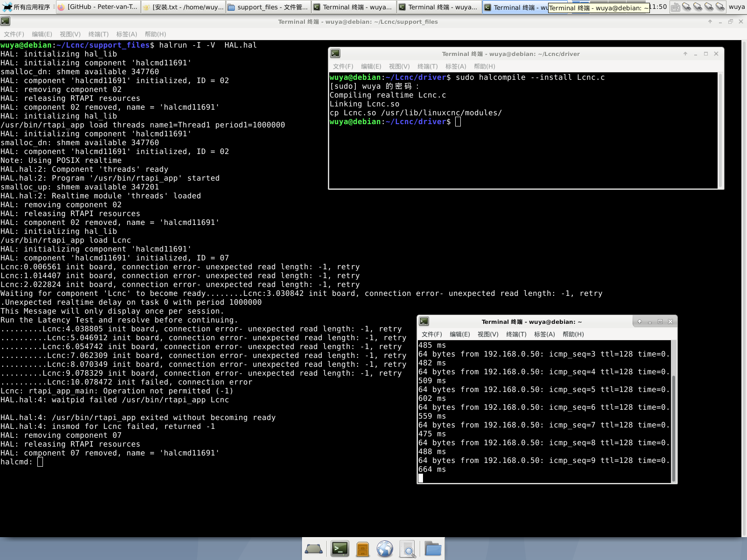Switch to the support_files file manager taskbar button
This screenshot has width=747, height=560.
click(268, 7)
